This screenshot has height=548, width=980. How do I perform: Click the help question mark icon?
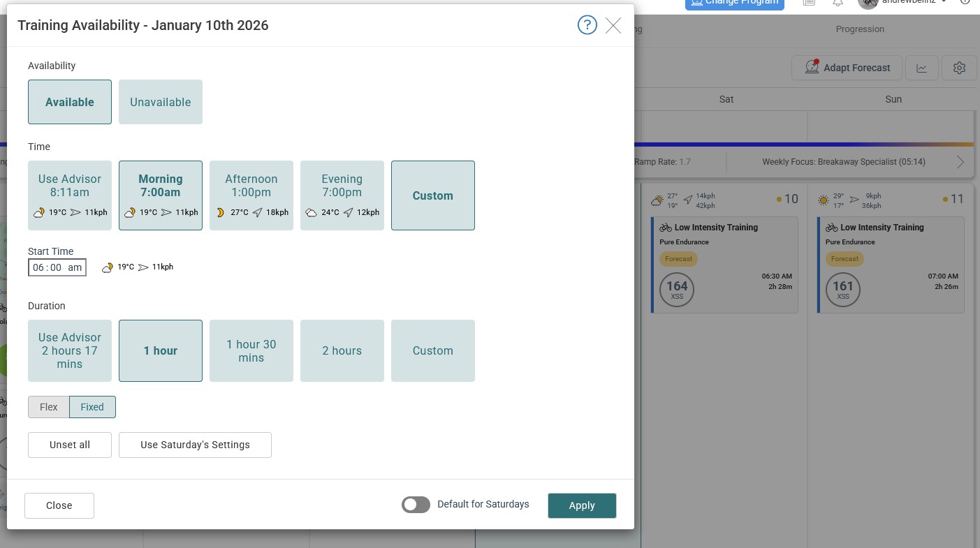(x=587, y=26)
